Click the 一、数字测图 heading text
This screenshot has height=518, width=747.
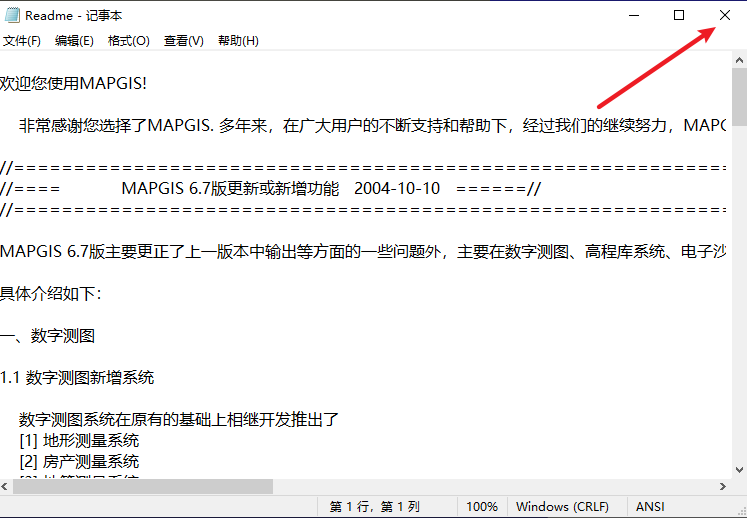click(x=48, y=335)
